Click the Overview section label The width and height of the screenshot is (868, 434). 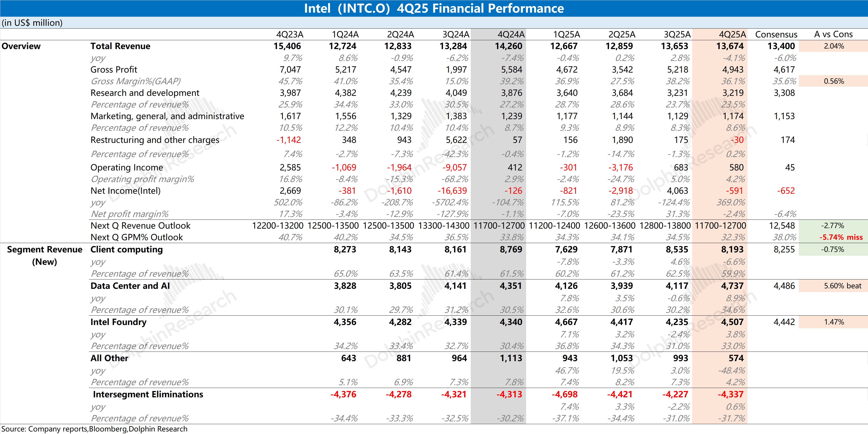21,46
